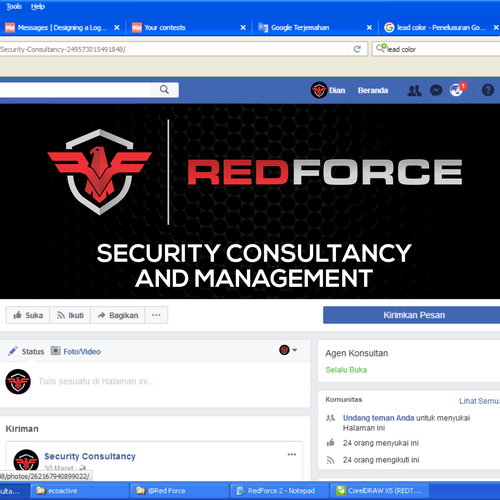
Task: Go to Beranda home link
Action: click(x=373, y=90)
